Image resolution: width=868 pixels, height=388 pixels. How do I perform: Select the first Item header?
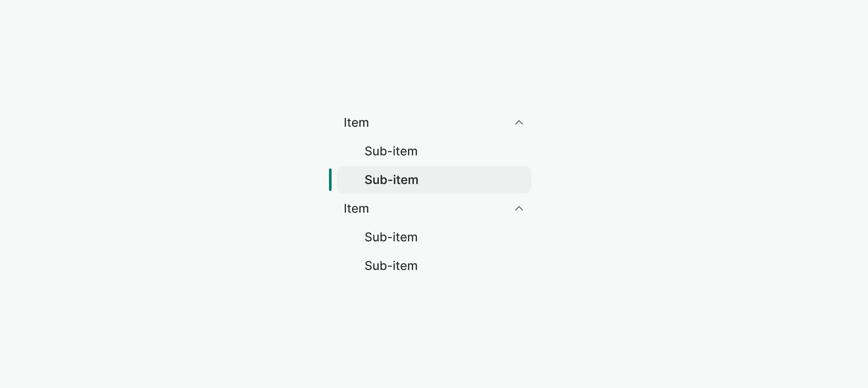pos(356,123)
